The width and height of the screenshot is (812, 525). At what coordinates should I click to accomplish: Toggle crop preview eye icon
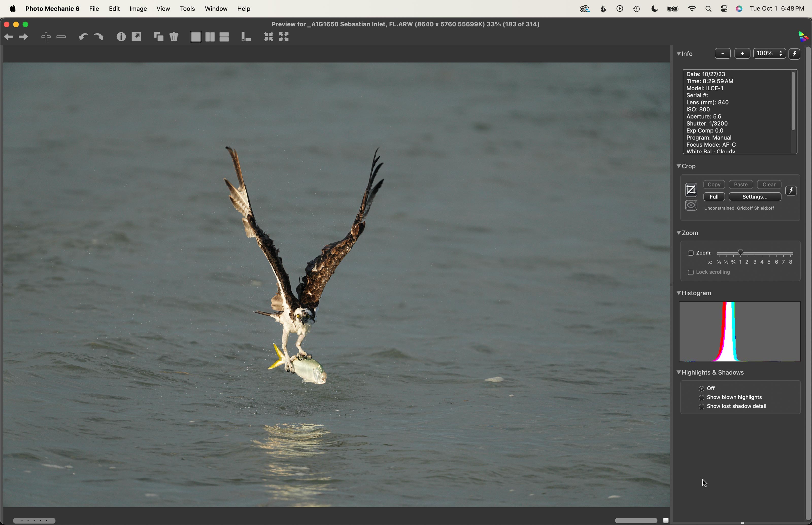pos(691,206)
